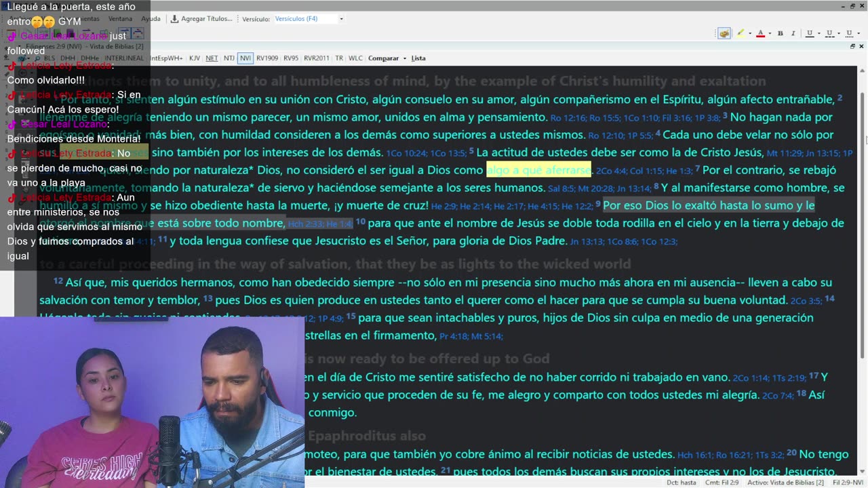Click the Comparar button

tap(383, 58)
